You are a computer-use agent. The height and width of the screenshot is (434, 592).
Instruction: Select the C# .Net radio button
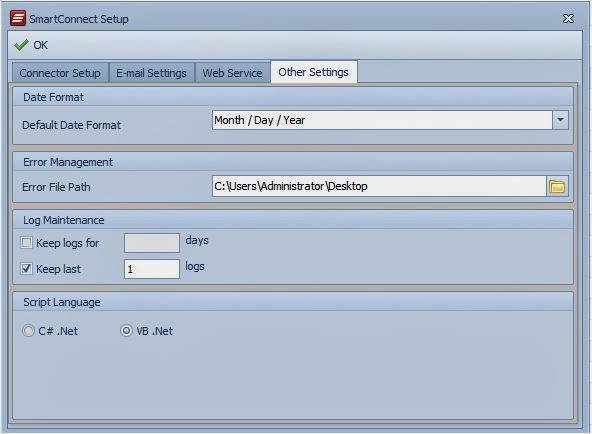(x=28, y=331)
